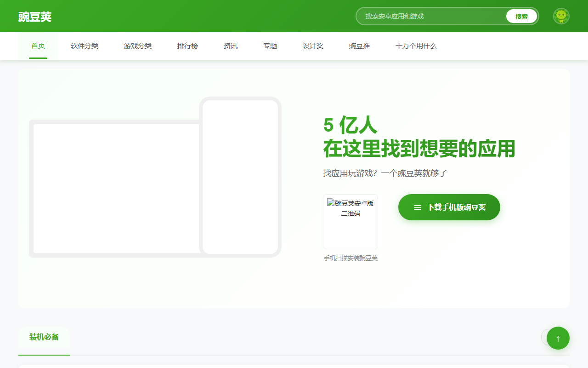The height and width of the screenshot is (368, 588).
Task: Go to the 排行榜 page
Action: point(187,46)
